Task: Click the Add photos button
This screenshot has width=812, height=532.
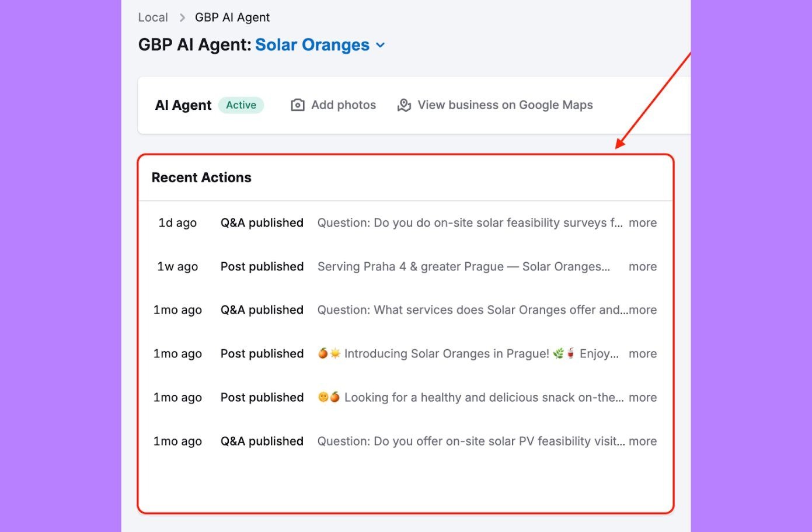Action: tap(343, 105)
